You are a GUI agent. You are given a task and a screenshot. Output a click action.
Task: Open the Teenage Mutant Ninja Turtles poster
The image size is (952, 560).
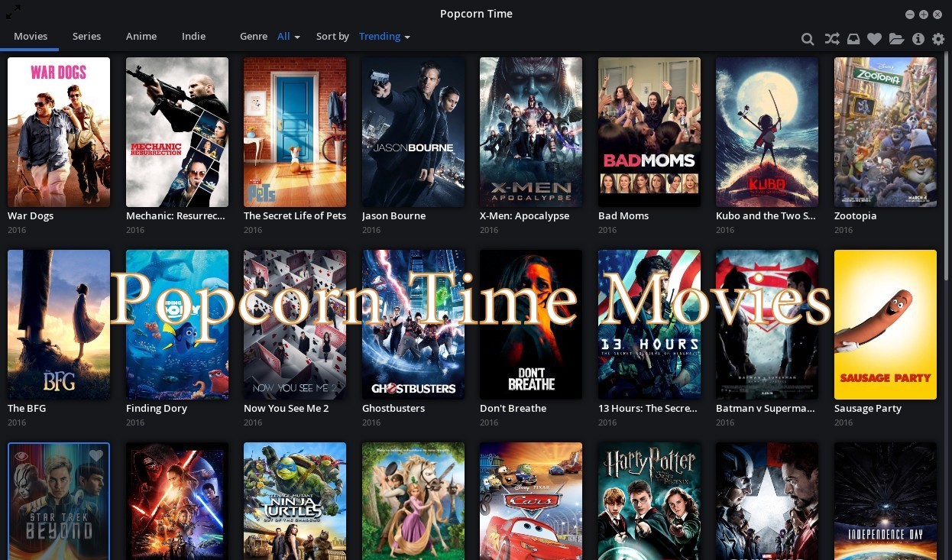click(x=295, y=501)
